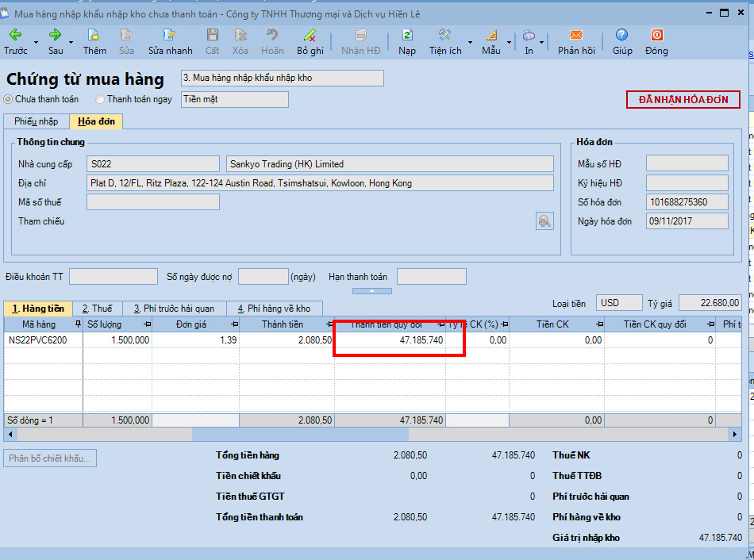Viewport: 754px width, 560px height.
Task: Collapse the general info panel arrow
Action: [371, 291]
